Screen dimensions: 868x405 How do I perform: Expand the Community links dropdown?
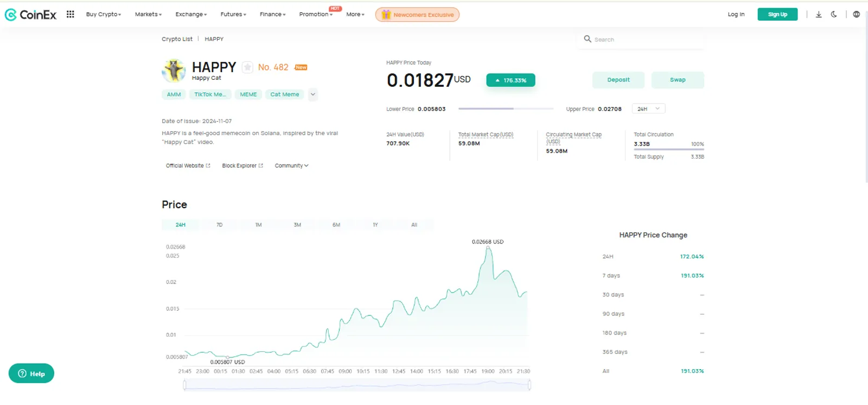(291, 166)
